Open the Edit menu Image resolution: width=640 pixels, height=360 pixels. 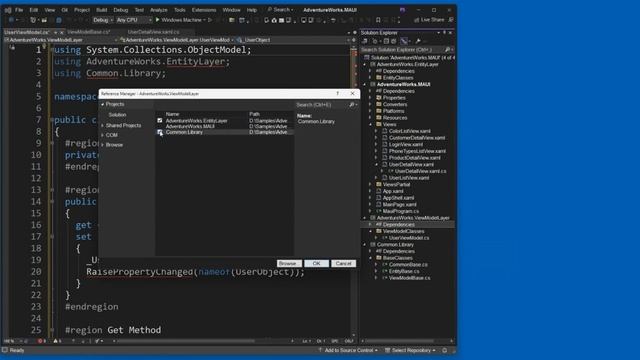tap(34, 10)
